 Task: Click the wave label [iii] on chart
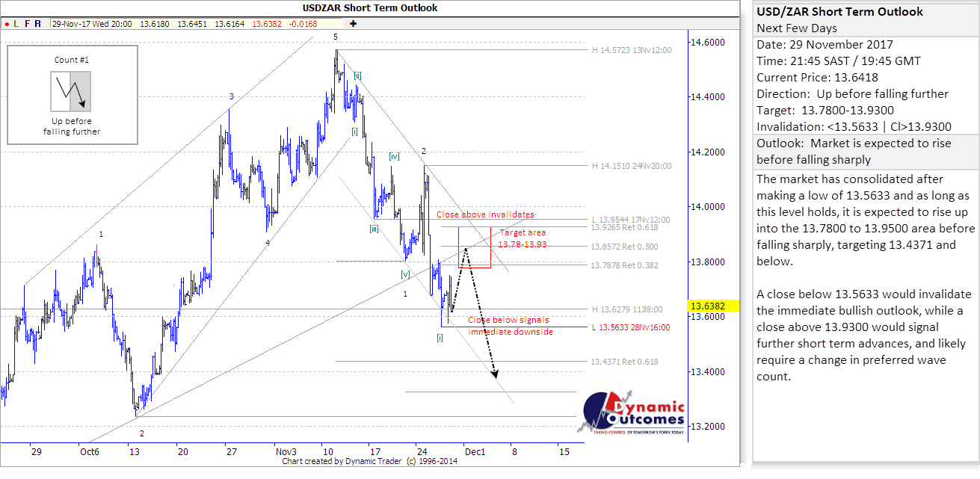(374, 229)
